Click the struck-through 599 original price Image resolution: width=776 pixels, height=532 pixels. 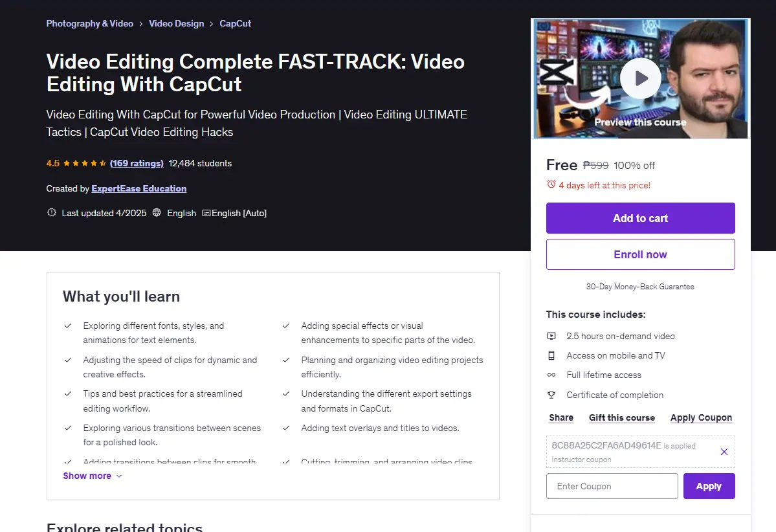596,165
